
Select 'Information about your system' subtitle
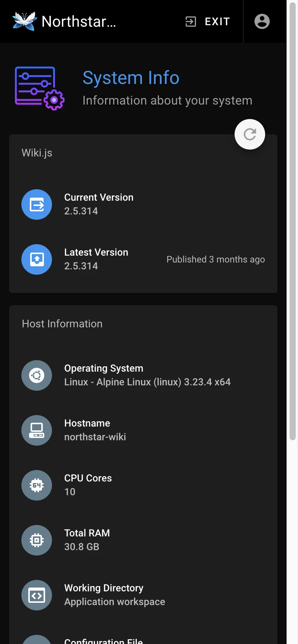[167, 100]
